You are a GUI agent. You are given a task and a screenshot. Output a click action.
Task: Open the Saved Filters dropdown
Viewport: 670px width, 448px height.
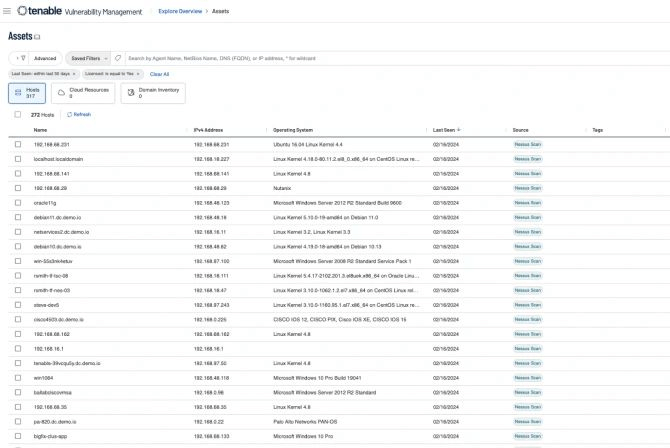[x=88, y=58]
